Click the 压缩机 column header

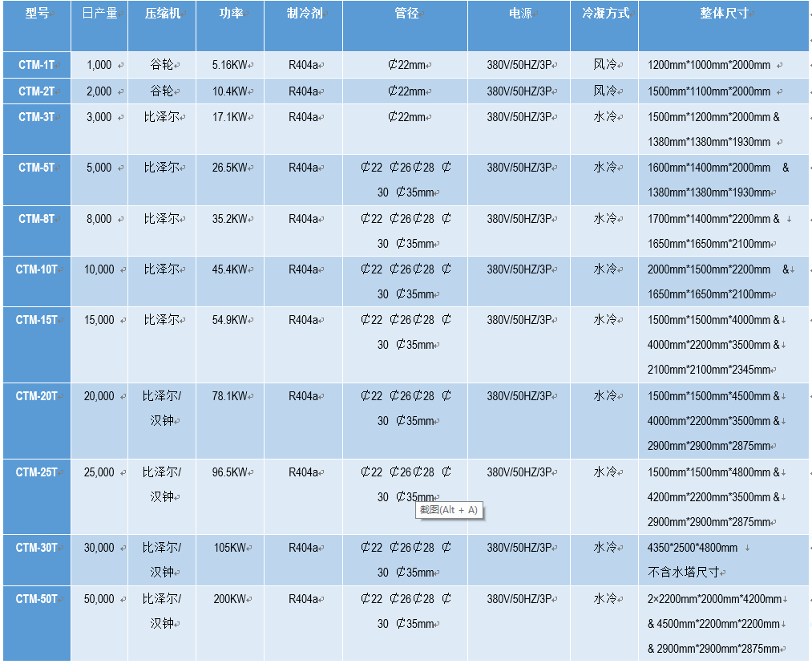tap(161, 14)
